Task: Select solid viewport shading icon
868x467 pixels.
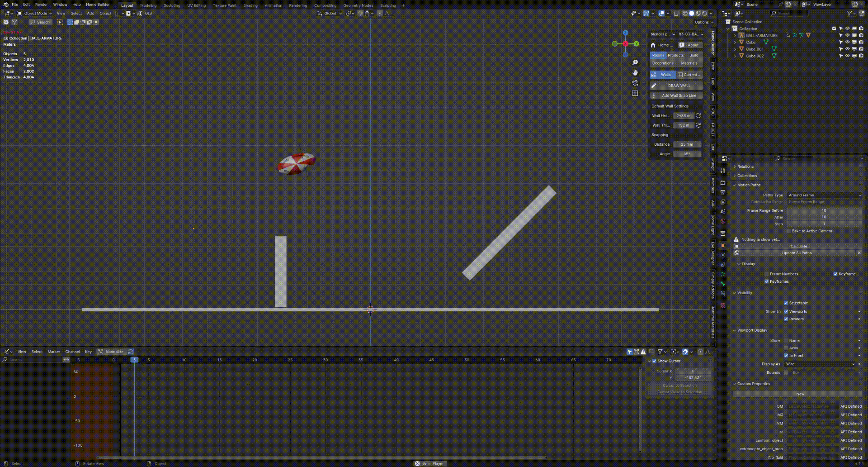Action: point(692,13)
